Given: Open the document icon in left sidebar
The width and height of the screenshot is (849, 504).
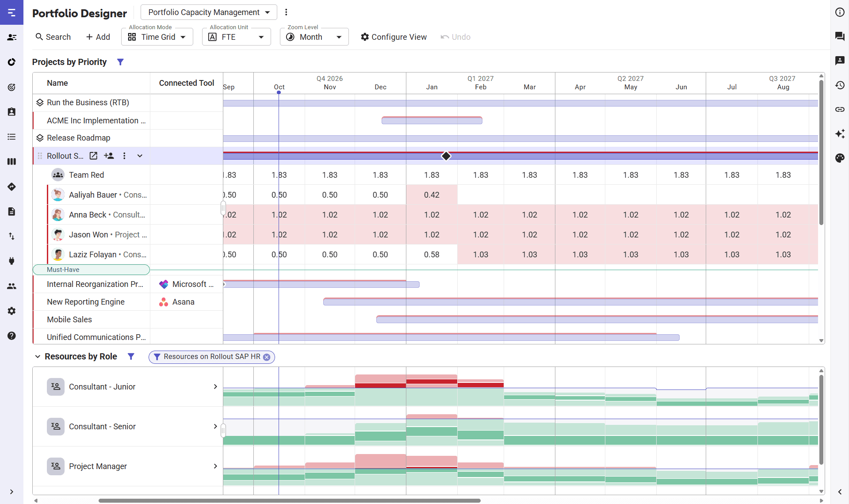Looking at the screenshot, I should point(11,211).
